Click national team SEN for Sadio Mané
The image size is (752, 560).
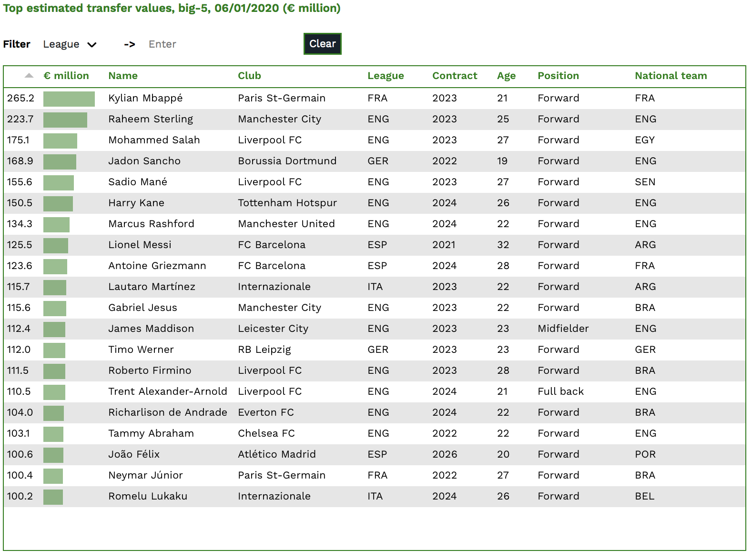(645, 182)
